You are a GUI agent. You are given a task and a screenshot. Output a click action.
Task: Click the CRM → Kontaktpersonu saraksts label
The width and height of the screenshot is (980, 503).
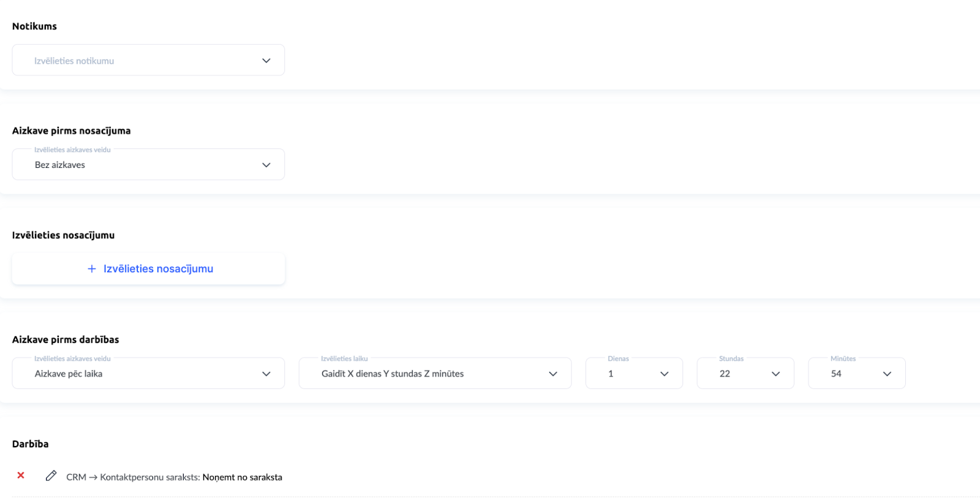(x=132, y=477)
